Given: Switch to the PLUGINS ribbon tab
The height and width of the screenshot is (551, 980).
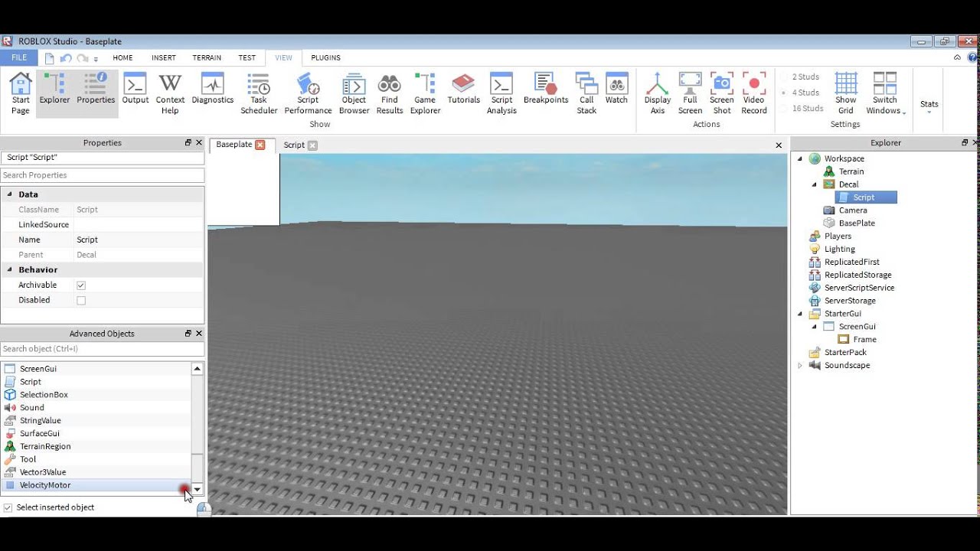Looking at the screenshot, I should (x=325, y=57).
